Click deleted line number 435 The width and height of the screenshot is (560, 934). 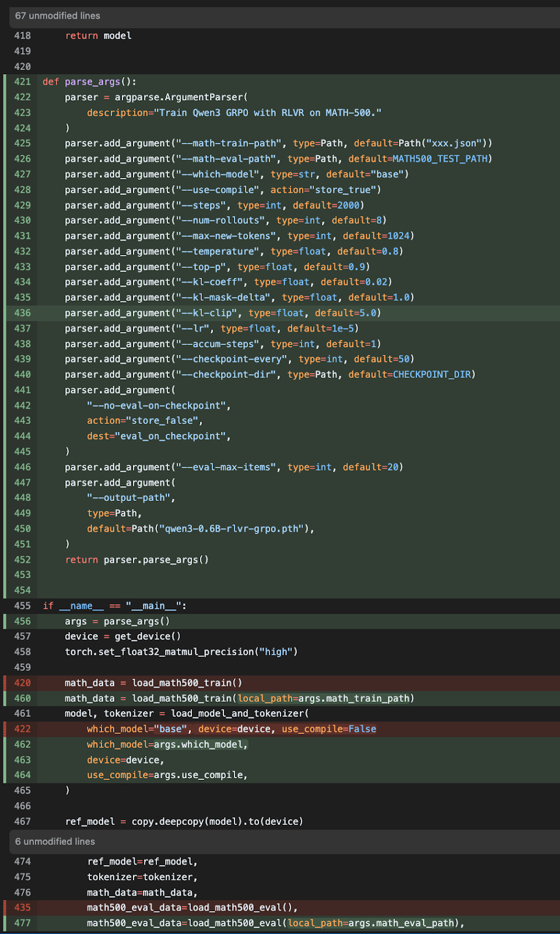22,908
